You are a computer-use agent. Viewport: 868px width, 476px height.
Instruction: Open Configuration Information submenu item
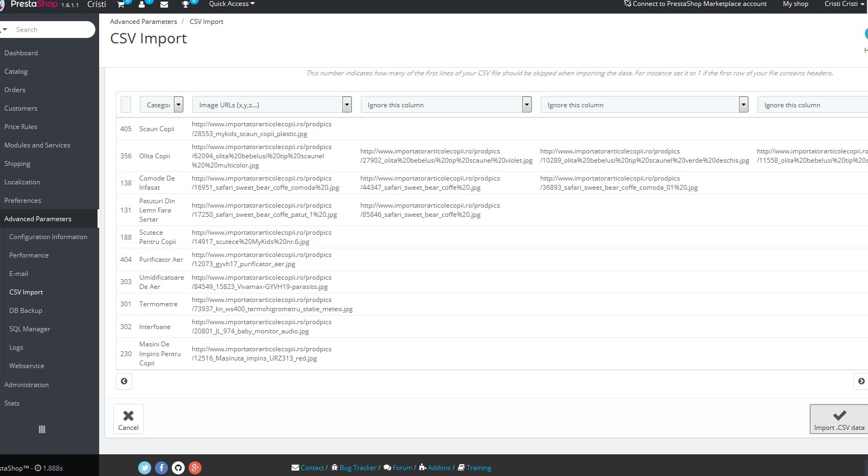48,237
